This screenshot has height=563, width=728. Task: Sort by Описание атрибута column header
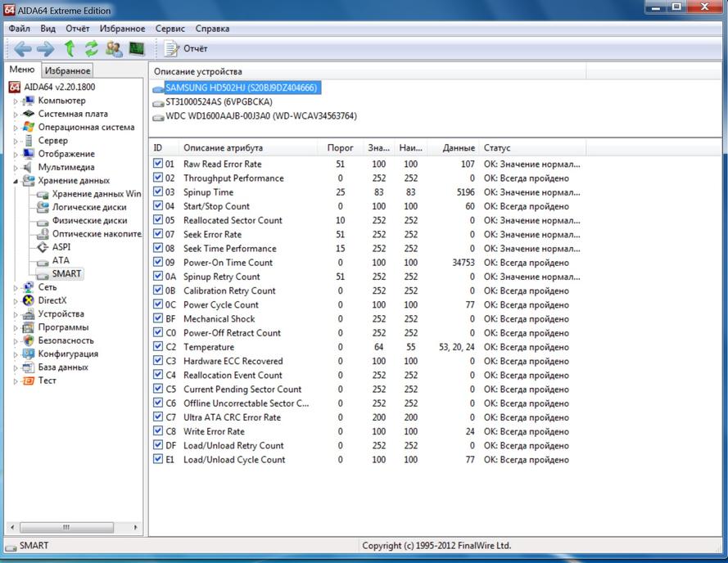point(248,147)
